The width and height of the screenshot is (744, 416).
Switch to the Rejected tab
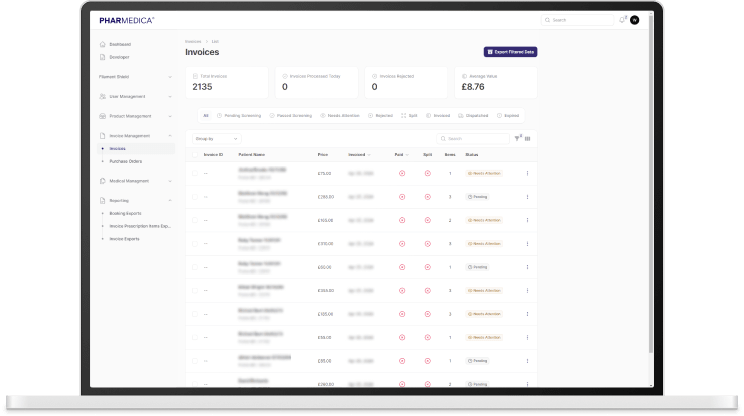pos(380,116)
